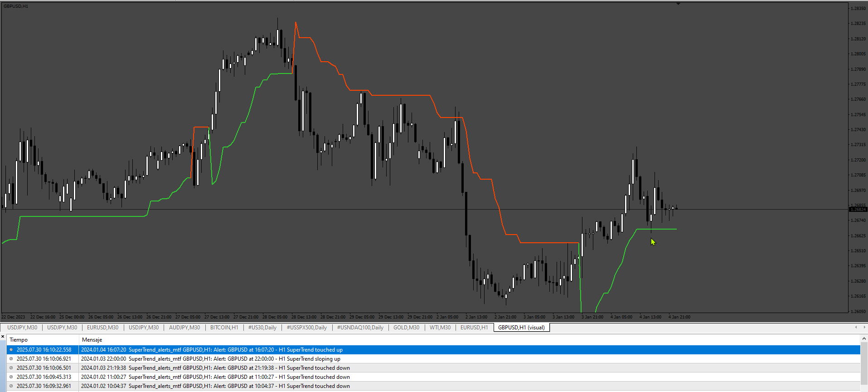
Task: Click bullet icon of 16:10:22.558 alert row
Action: coord(11,350)
